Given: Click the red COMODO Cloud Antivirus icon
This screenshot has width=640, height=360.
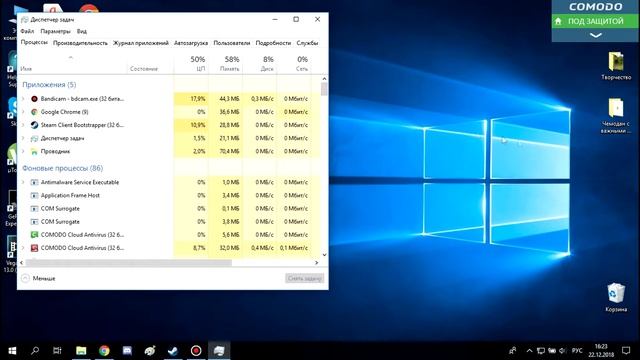Looking at the screenshot, I should [34, 248].
